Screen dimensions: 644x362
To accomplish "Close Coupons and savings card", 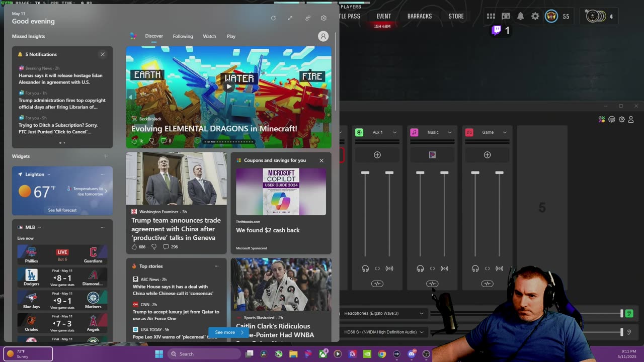I will pos(321,160).
